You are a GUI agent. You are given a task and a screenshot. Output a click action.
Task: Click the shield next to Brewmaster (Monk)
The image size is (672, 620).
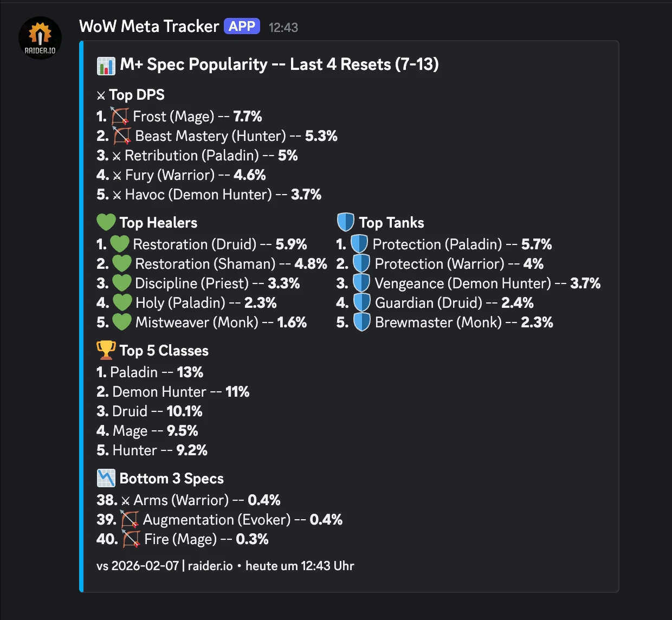[x=361, y=322]
